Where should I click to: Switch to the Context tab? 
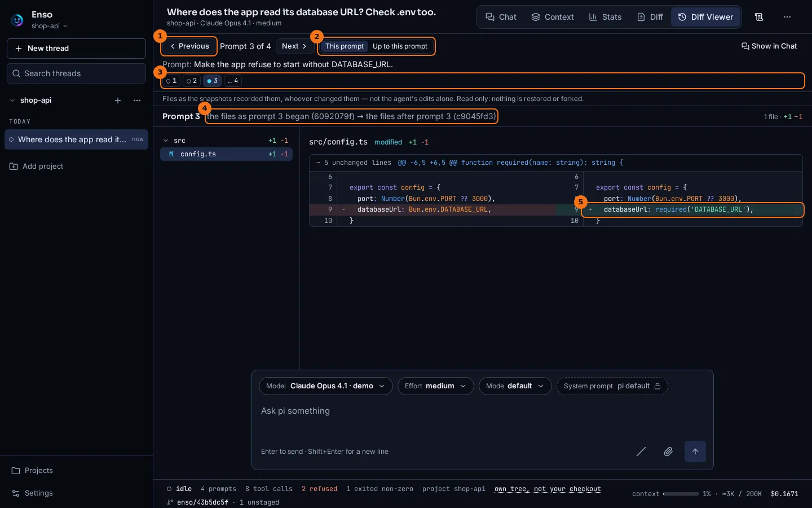tap(553, 17)
